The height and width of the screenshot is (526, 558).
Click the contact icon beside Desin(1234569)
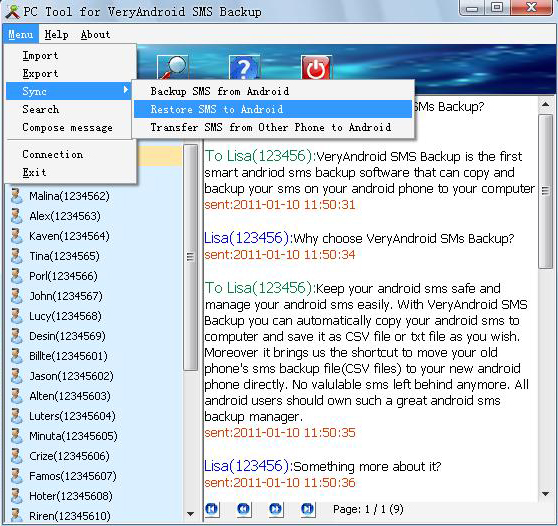tap(16, 336)
